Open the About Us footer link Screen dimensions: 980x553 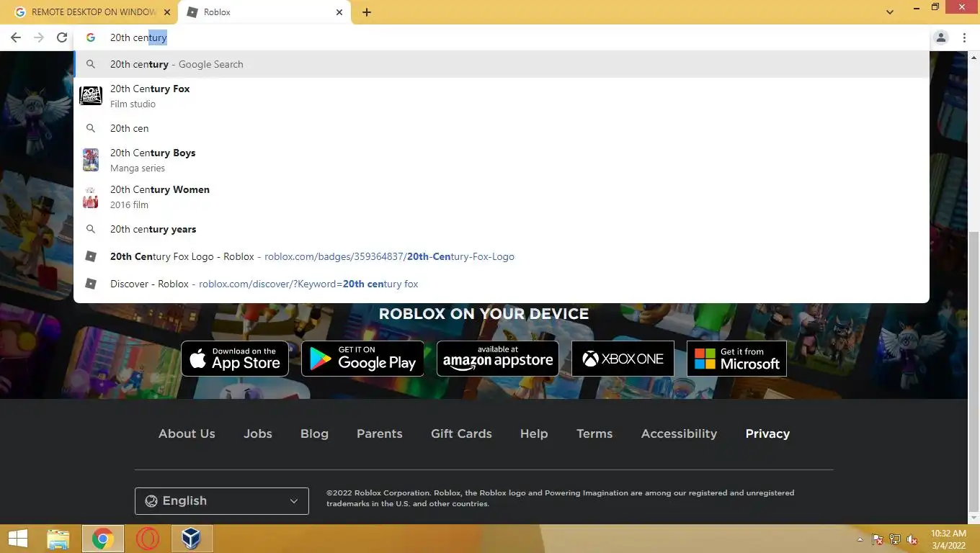tap(187, 433)
